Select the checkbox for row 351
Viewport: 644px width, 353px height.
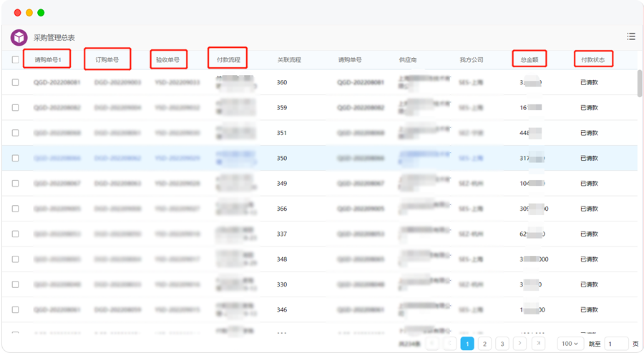15,133
